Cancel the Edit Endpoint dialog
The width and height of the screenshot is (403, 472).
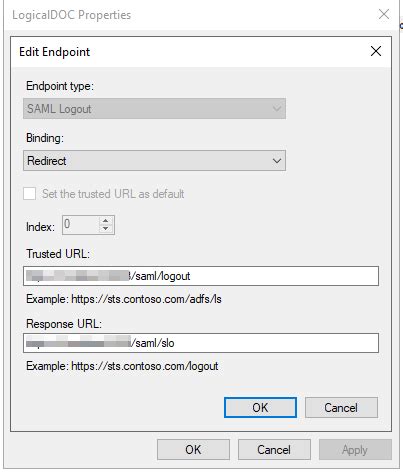341,407
